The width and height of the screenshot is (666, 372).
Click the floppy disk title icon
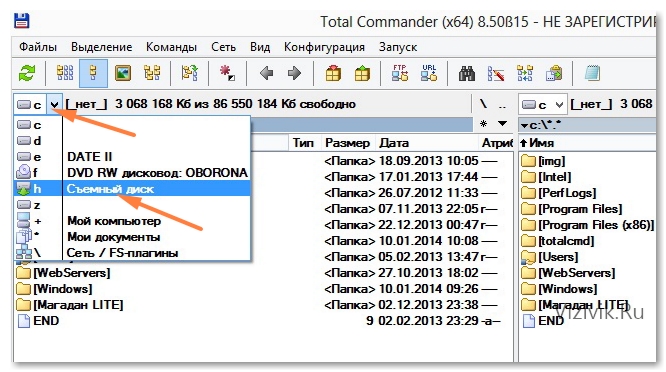(21, 21)
